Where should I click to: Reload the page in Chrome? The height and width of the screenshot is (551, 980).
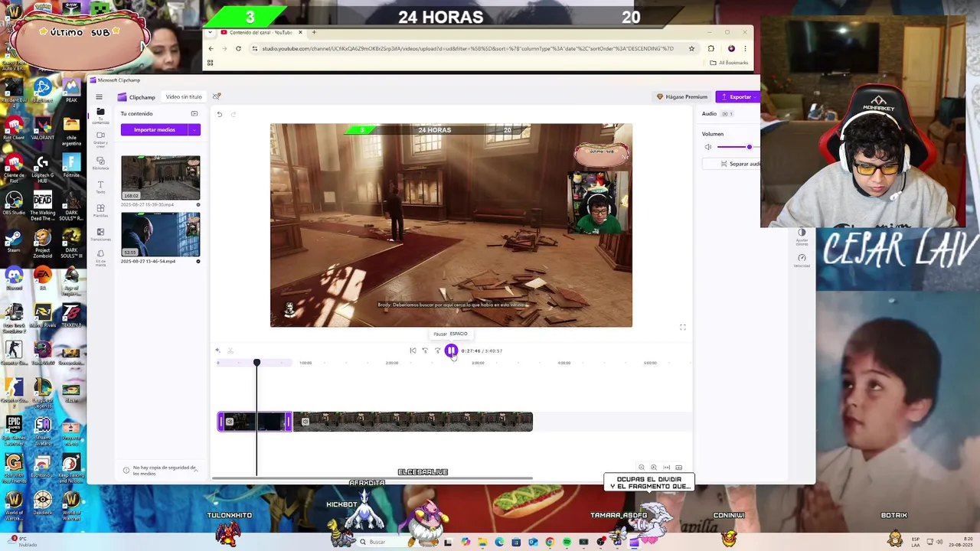point(238,48)
